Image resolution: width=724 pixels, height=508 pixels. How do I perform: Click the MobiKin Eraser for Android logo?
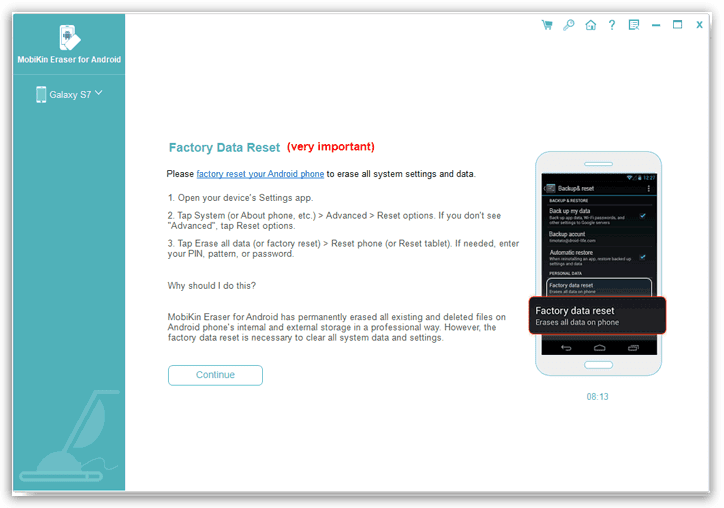pyautogui.click(x=69, y=37)
